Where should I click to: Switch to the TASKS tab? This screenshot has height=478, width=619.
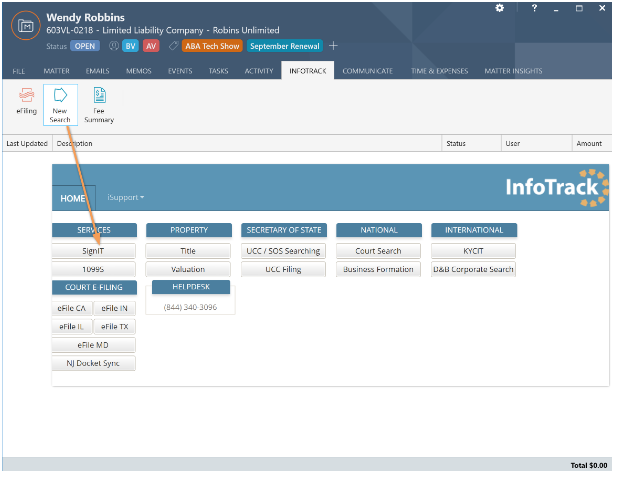click(x=218, y=71)
